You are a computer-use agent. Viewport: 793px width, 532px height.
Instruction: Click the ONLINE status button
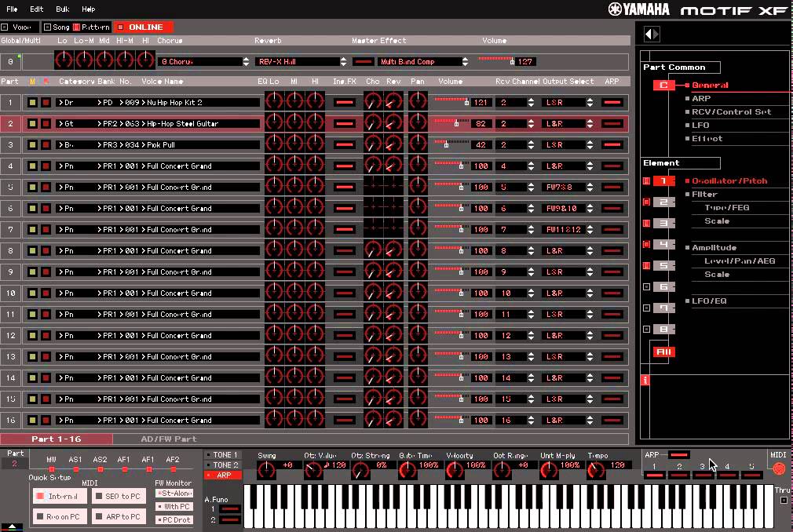(144, 27)
